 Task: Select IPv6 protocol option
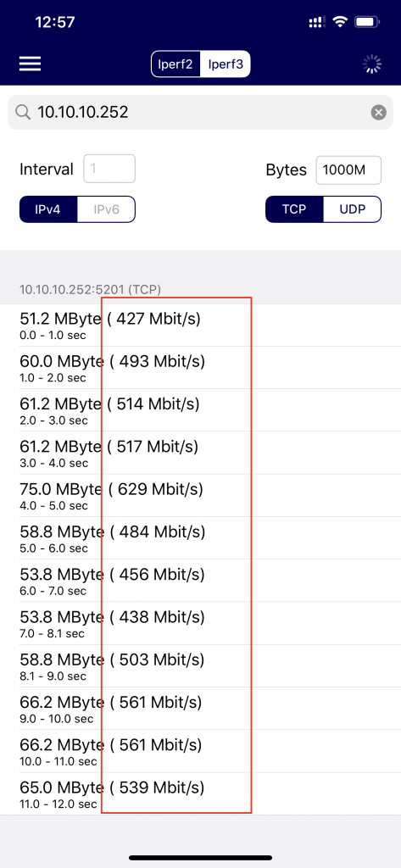pos(106,210)
